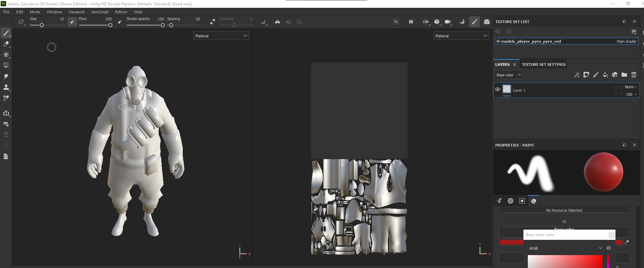Toggle visibility of Layer 1
Image resolution: width=644 pixels, height=268 pixels.
498,89
